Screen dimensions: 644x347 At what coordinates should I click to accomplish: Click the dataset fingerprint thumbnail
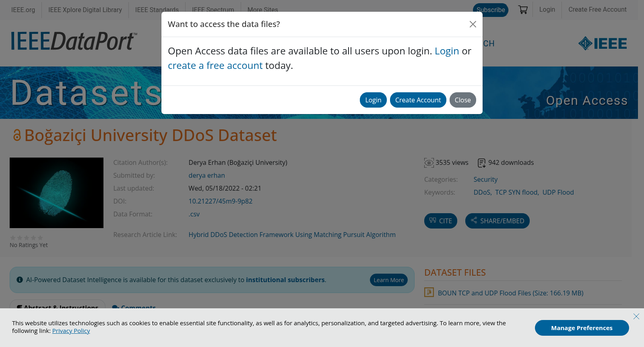(x=56, y=193)
